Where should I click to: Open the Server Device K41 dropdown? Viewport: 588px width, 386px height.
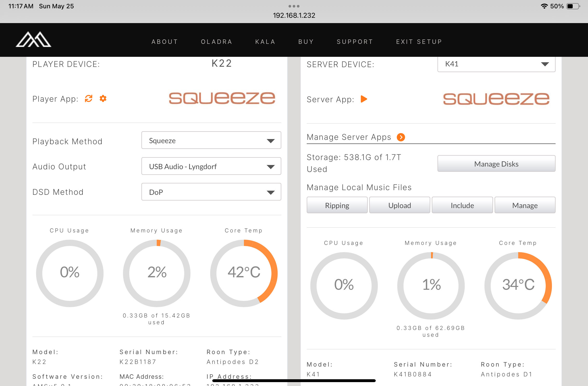(496, 64)
